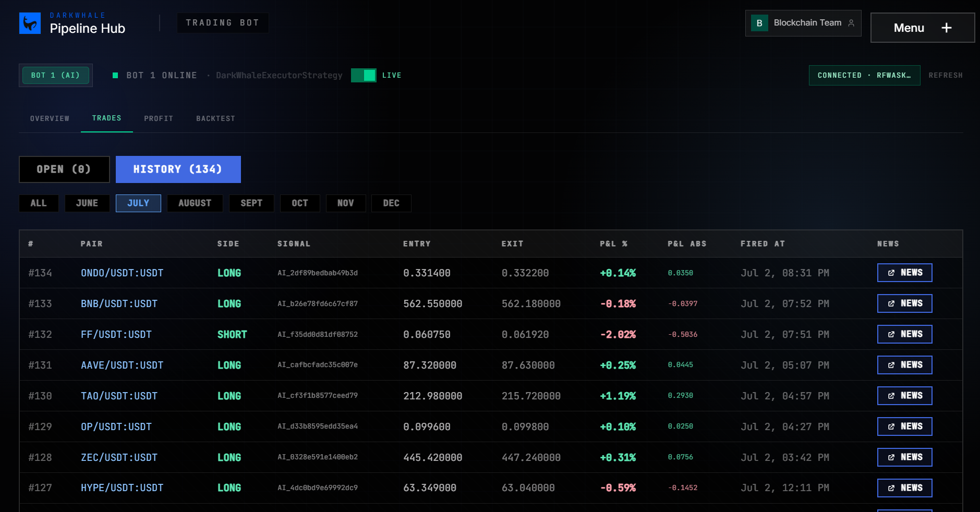
Task: Click the green B avatar badge
Action: point(759,23)
